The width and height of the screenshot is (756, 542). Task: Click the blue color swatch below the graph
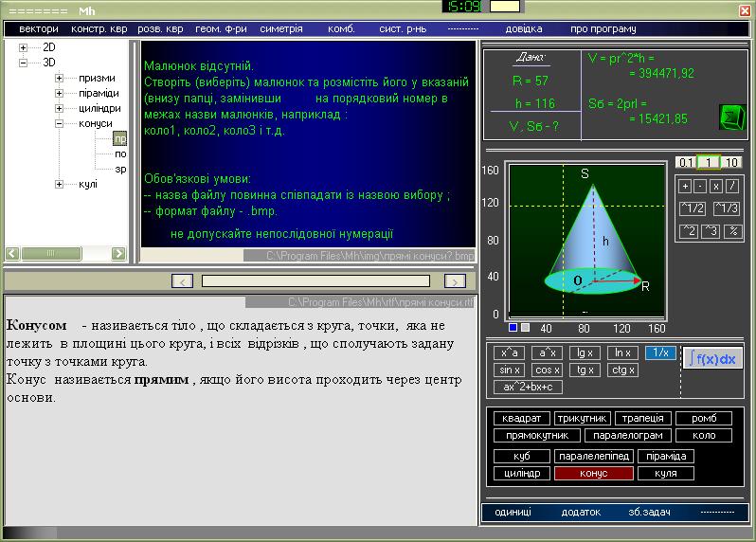[x=513, y=328]
